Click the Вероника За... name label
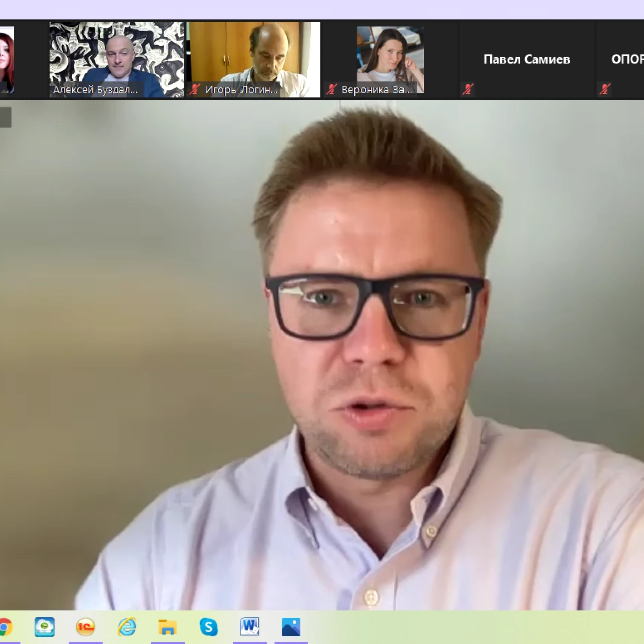 (x=377, y=90)
